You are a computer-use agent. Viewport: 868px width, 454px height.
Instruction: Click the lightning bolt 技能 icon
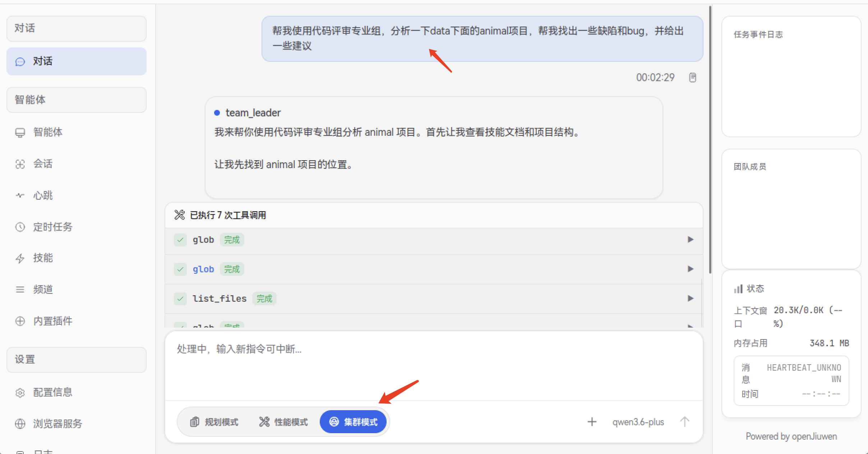point(20,258)
